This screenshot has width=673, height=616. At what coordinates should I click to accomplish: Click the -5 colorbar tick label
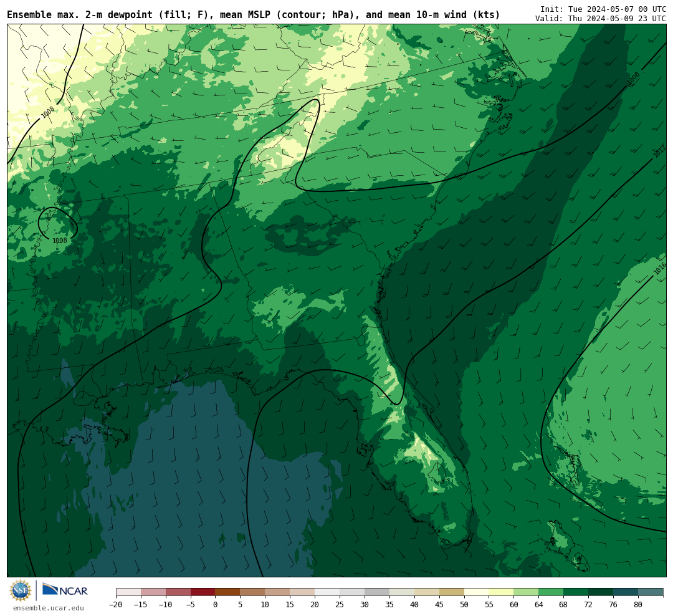pos(190,604)
